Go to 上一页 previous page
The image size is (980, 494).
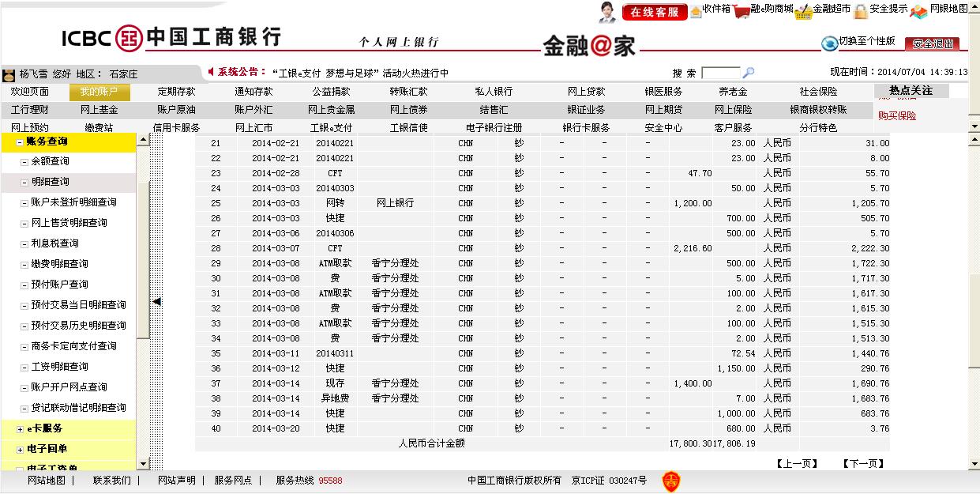tap(796, 463)
